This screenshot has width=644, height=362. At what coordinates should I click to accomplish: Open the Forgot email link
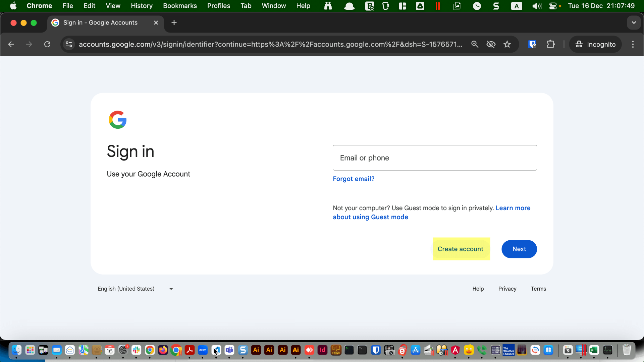point(354,179)
